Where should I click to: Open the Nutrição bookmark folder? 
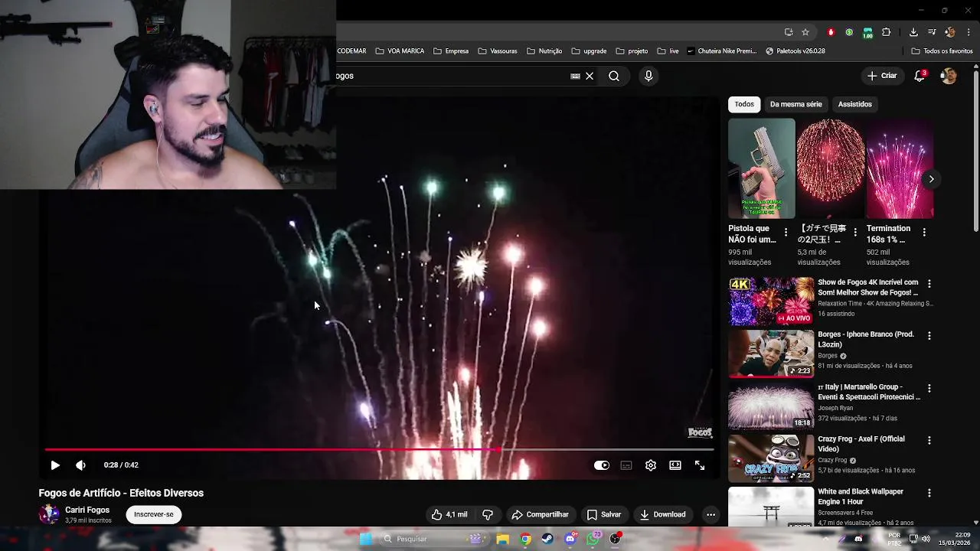tap(544, 51)
